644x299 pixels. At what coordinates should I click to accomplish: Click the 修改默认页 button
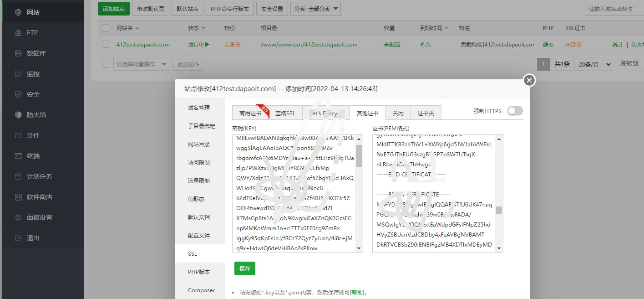pyautogui.click(x=151, y=9)
